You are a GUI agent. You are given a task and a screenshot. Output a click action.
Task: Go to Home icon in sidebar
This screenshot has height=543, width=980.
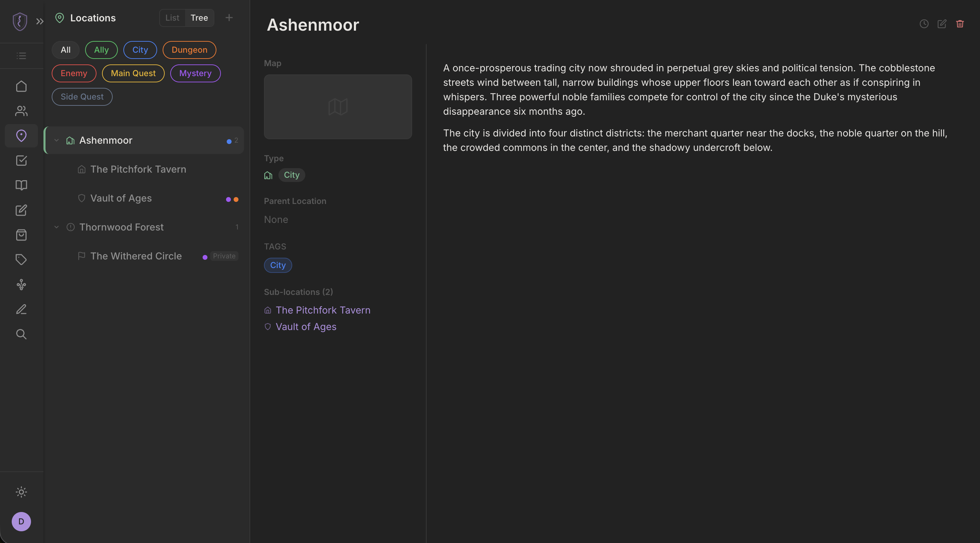click(21, 86)
